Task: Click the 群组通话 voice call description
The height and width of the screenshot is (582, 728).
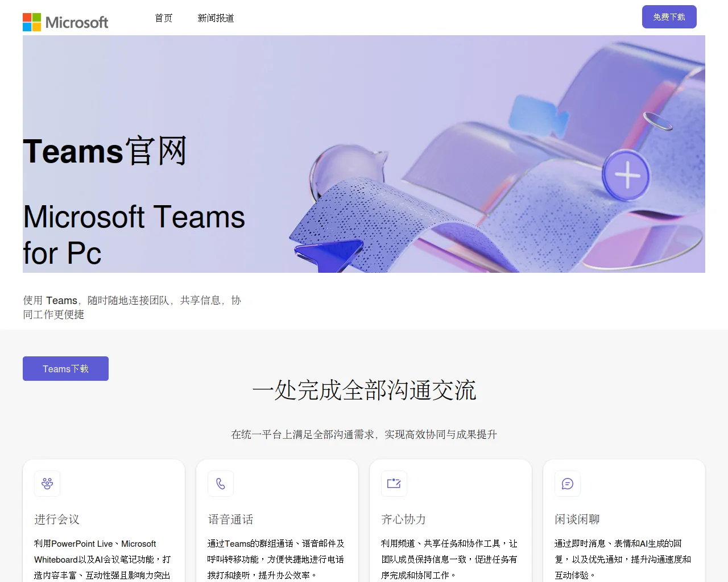Action: point(276,560)
